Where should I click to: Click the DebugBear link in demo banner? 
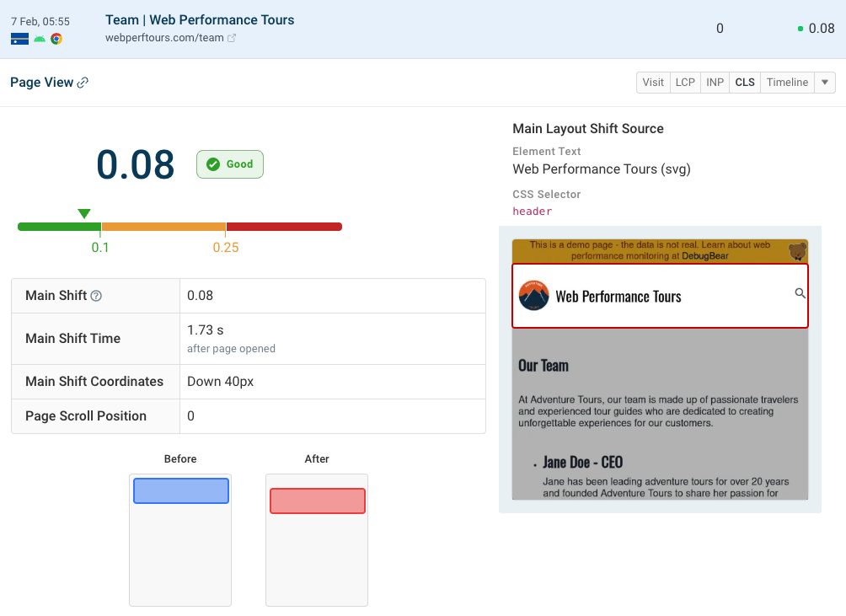tap(705, 255)
